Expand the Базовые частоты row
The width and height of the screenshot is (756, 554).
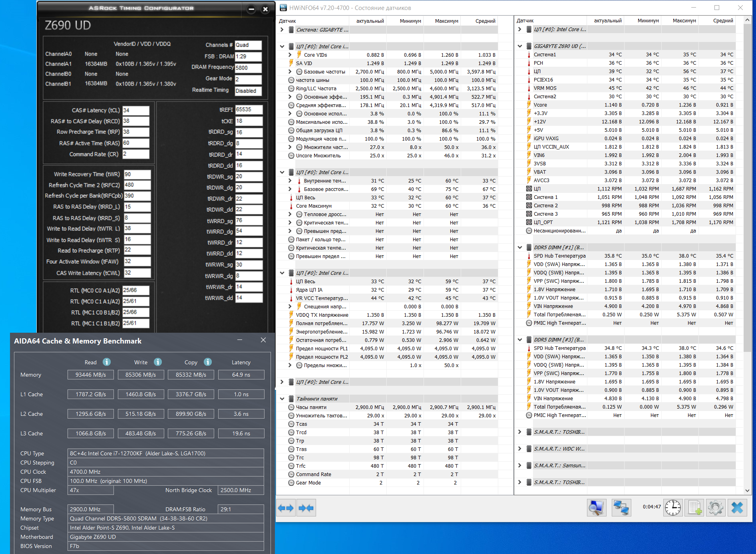(x=290, y=71)
